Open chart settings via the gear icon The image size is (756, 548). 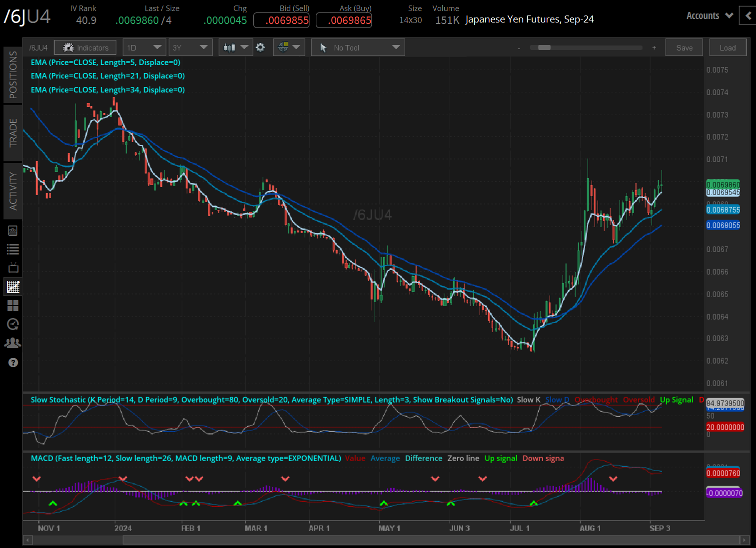point(260,47)
